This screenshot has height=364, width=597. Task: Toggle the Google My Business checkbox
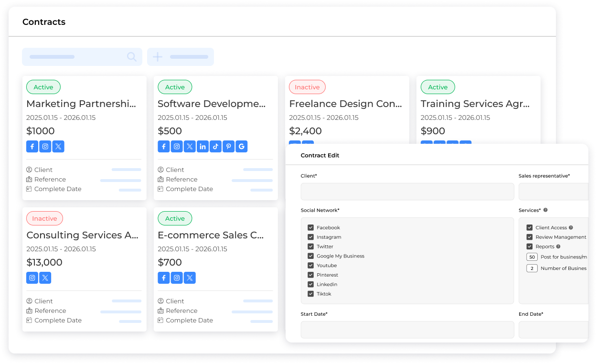pos(311,256)
